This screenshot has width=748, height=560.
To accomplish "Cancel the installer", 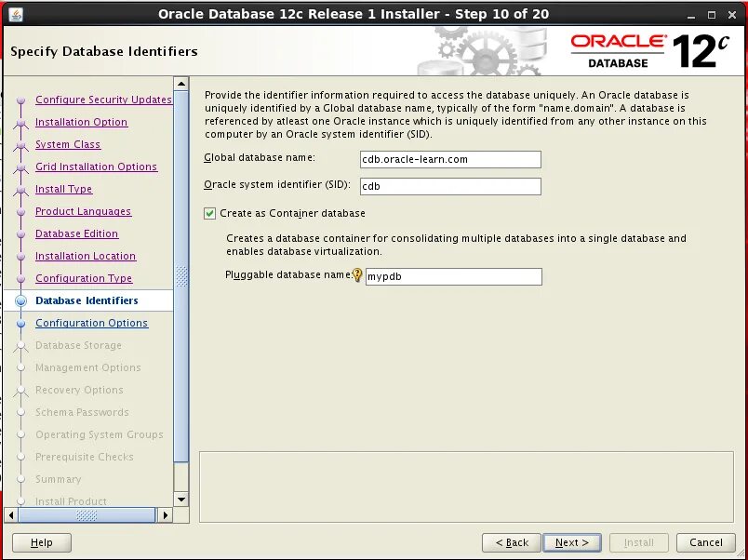I will [705, 542].
